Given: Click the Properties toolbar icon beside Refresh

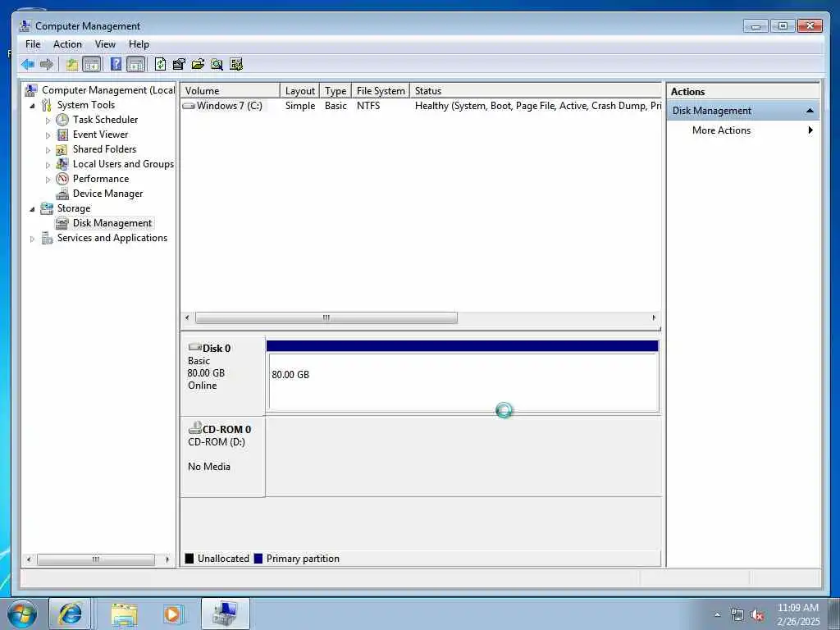Looking at the screenshot, I should (179, 65).
